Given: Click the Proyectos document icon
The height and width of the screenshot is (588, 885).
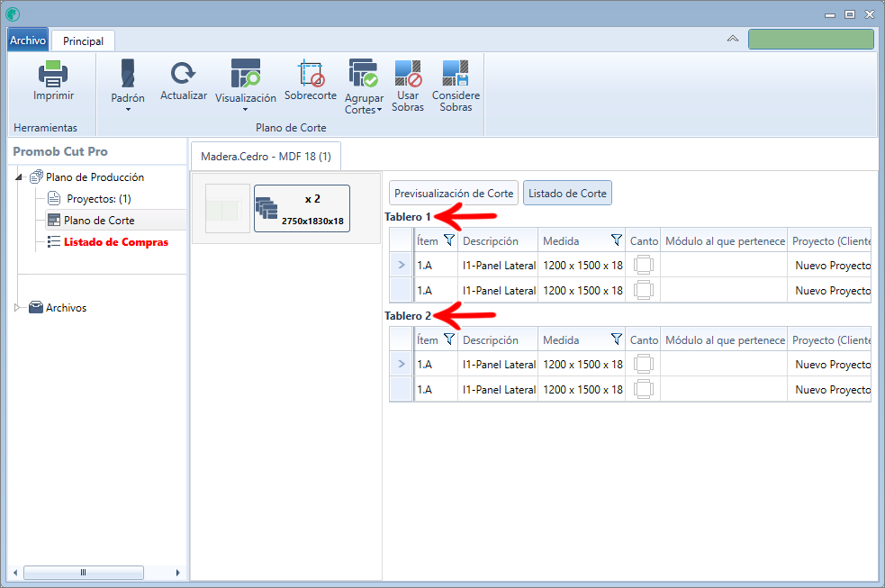Looking at the screenshot, I should pos(54,199).
